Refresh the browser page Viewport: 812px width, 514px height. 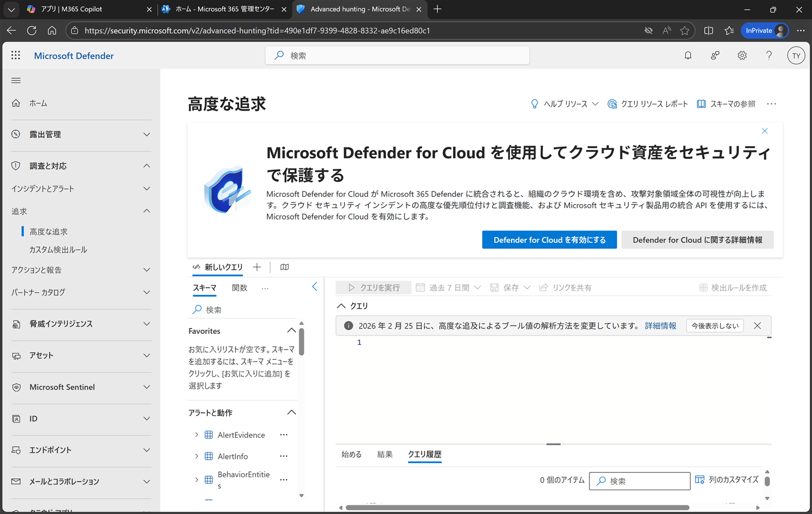31,30
